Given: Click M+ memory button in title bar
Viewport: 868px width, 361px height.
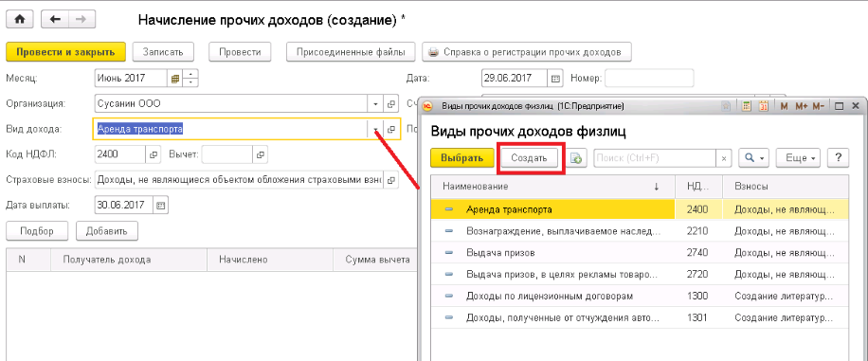Looking at the screenshot, I should [x=801, y=106].
